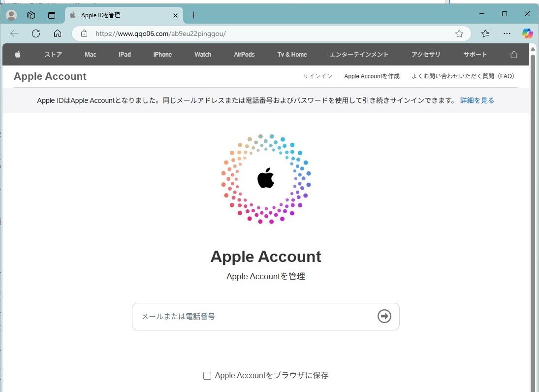Viewport: 539px width, 392px height.
Task: Click Apple Accountを作成 link
Action: [x=372, y=76]
